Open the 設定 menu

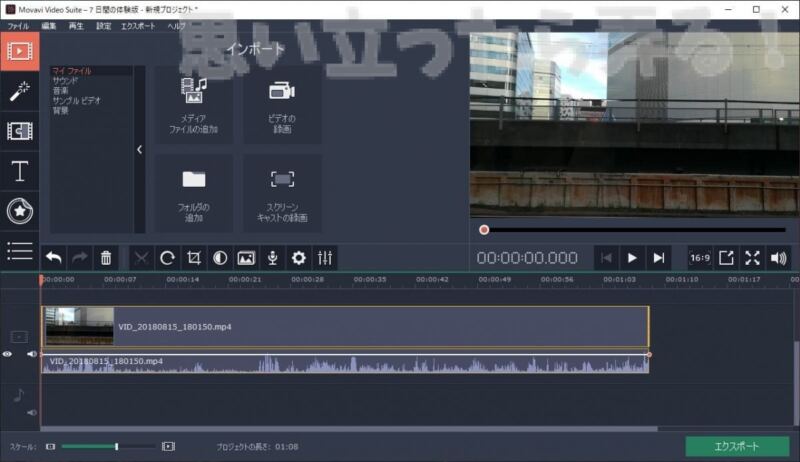tap(104, 26)
